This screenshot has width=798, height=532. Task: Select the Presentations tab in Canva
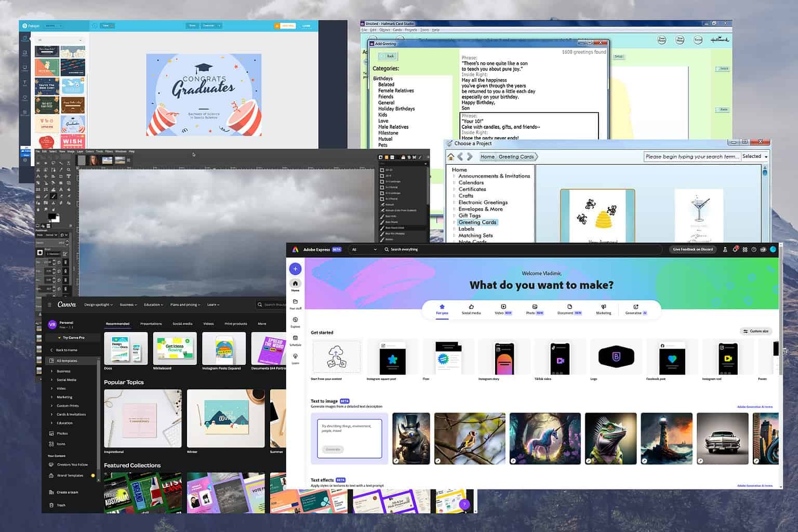click(151, 324)
